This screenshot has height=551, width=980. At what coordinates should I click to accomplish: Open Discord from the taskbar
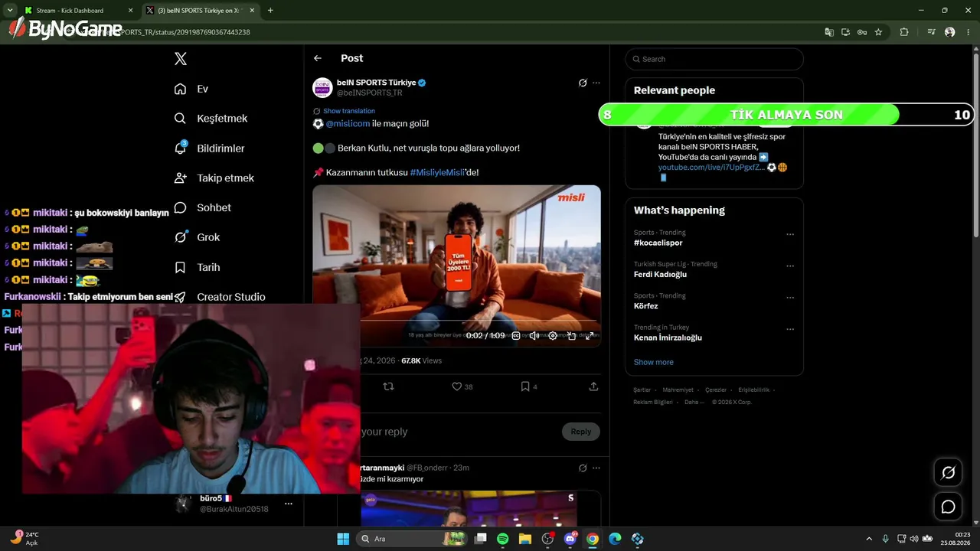[570, 539]
